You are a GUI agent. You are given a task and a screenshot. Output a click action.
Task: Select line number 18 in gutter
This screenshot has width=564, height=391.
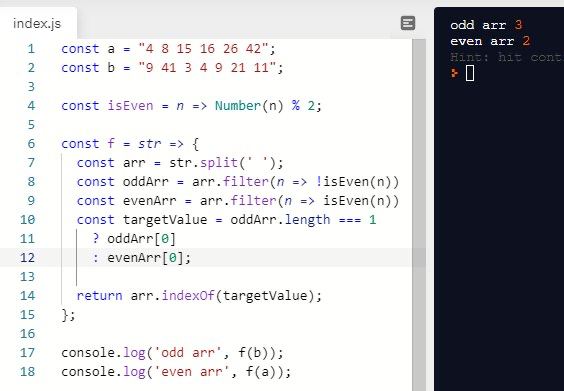pos(27,372)
